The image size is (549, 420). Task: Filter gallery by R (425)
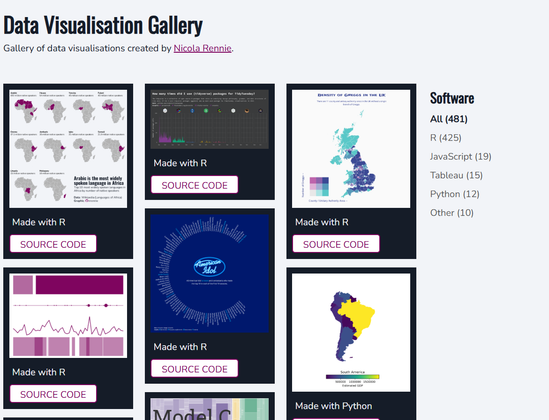[445, 138]
